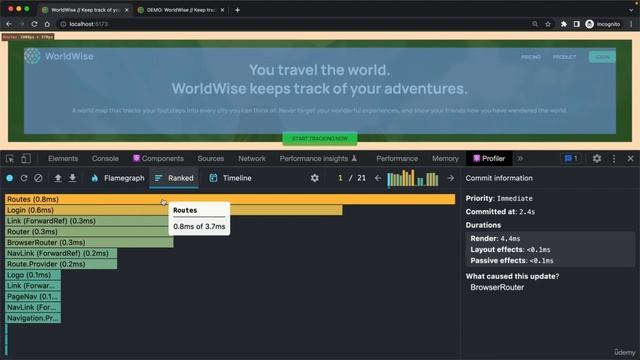
Task: Click BrowserRouter under What caused this update
Action: click(x=497, y=287)
